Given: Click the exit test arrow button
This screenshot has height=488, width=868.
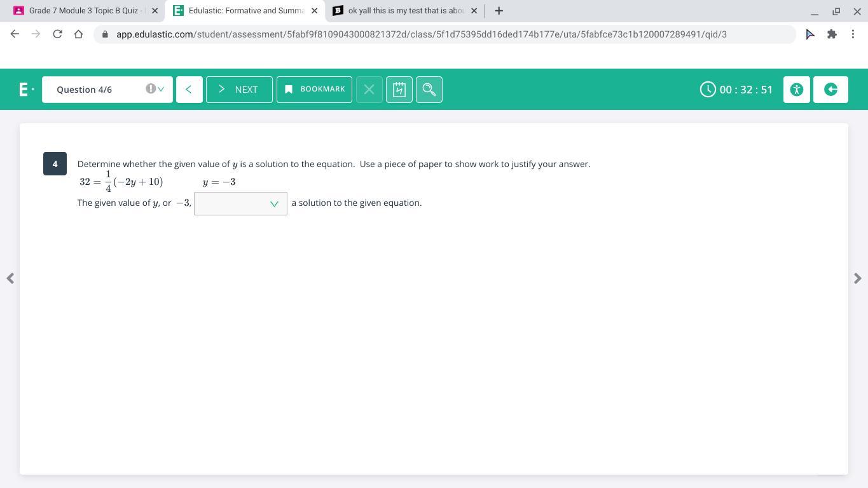Looking at the screenshot, I should (x=830, y=90).
